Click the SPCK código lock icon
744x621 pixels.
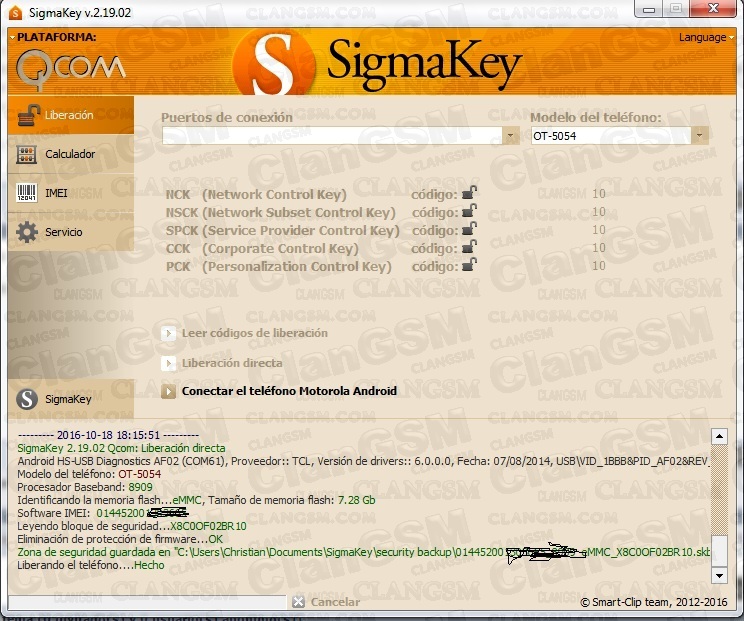point(469,229)
